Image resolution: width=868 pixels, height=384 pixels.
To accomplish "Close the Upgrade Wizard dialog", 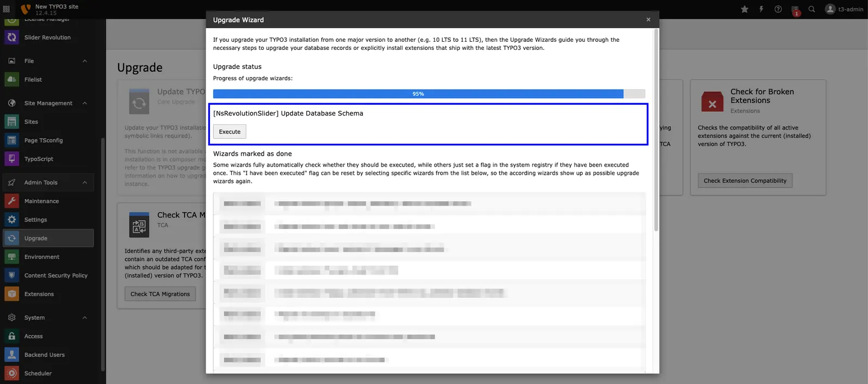I will pyautogui.click(x=648, y=20).
